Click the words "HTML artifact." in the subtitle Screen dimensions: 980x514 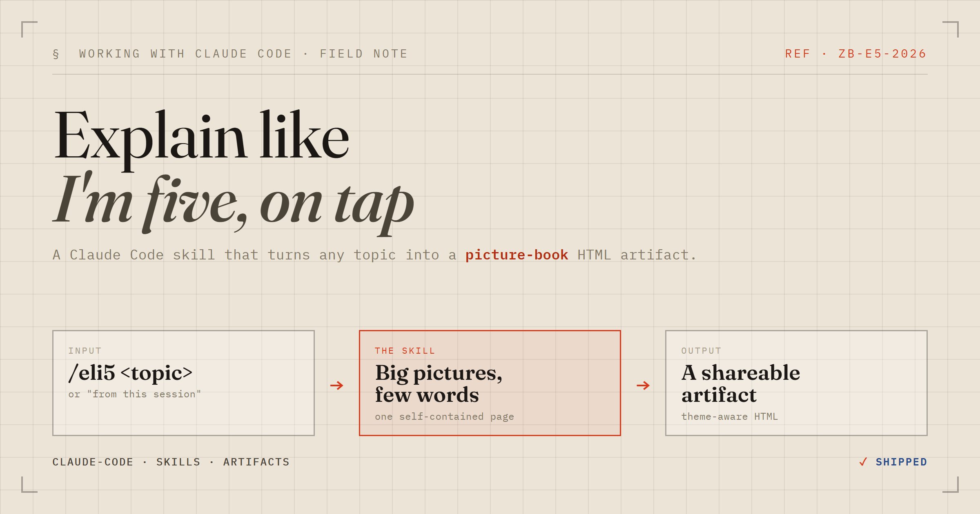pos(637,255)
